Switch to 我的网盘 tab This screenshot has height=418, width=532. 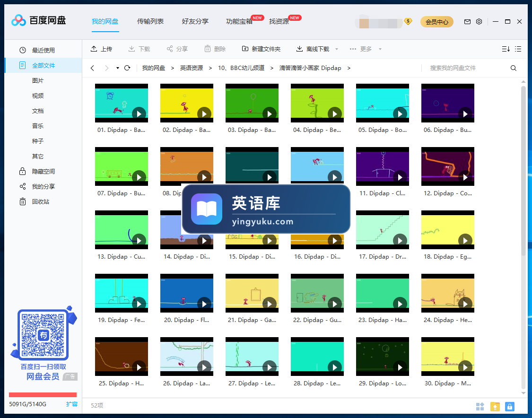[105, 21]
